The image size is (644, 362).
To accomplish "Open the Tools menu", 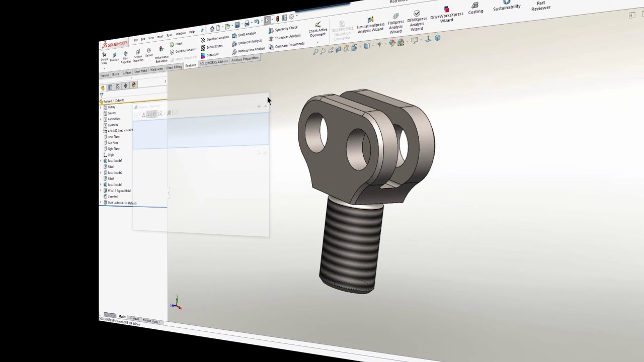I will click(x=170, y=35).
